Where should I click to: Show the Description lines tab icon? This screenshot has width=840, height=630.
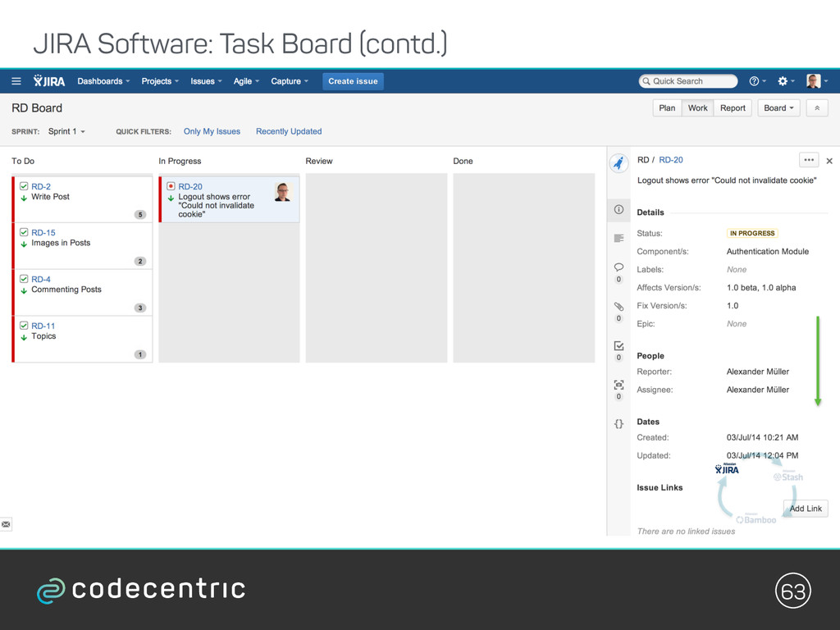coord(619,238)
